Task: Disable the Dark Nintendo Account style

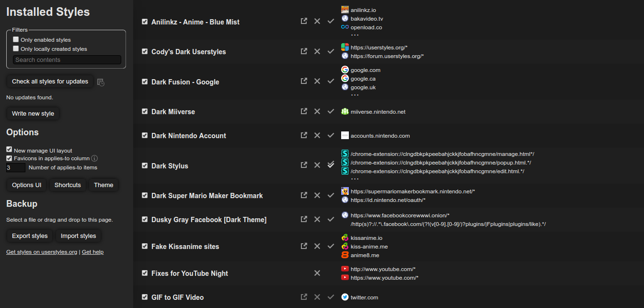Action: (145, 136)
